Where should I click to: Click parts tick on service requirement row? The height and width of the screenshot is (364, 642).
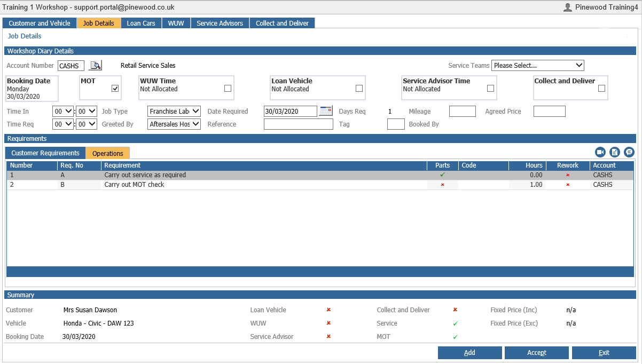[442, 175]
